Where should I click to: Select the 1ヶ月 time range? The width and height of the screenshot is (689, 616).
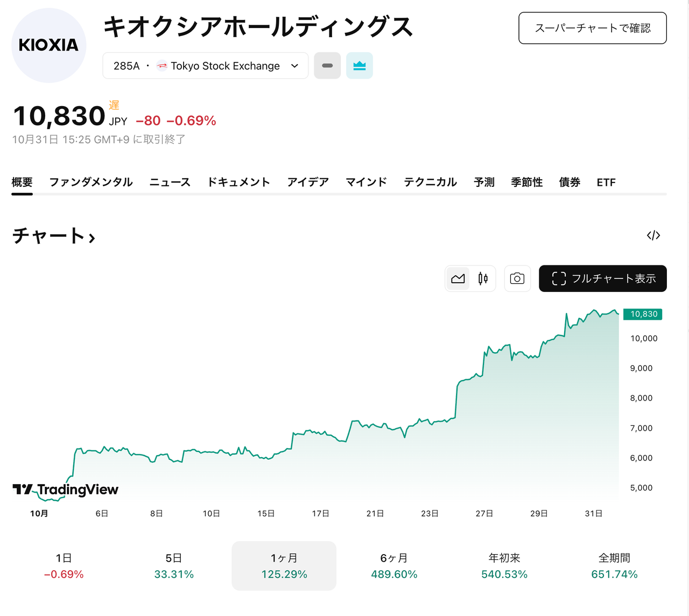284,565
